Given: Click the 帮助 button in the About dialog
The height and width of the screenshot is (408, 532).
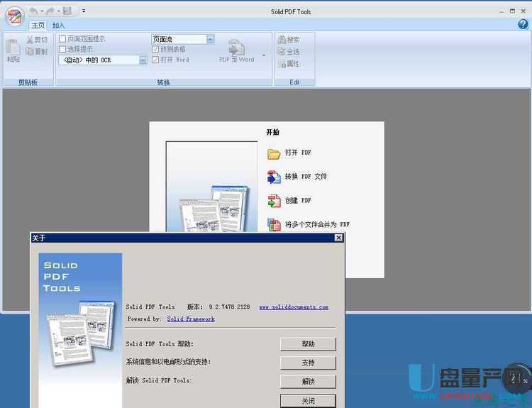Looking at the screenshot, I should coord(308,344).
